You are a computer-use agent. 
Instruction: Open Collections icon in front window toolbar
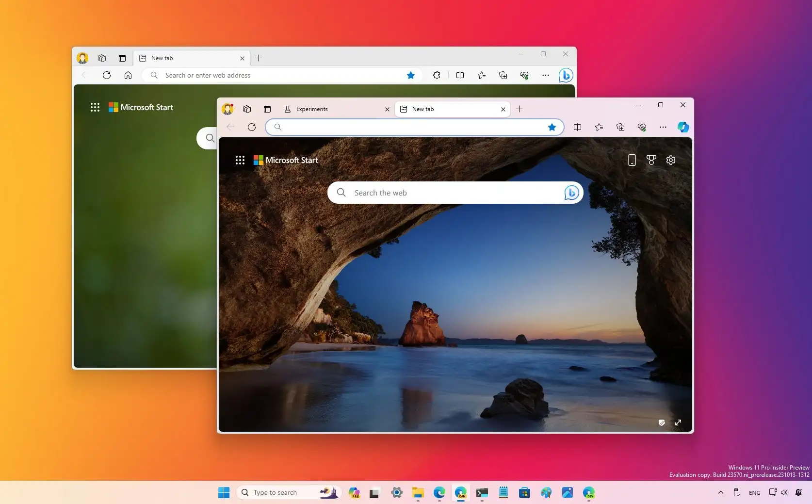pos(620,127)
